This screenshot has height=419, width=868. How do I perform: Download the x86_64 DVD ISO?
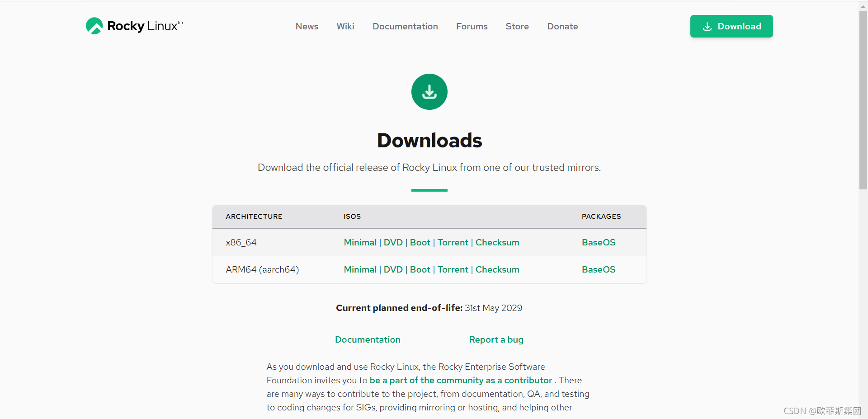tap(393, 242)
